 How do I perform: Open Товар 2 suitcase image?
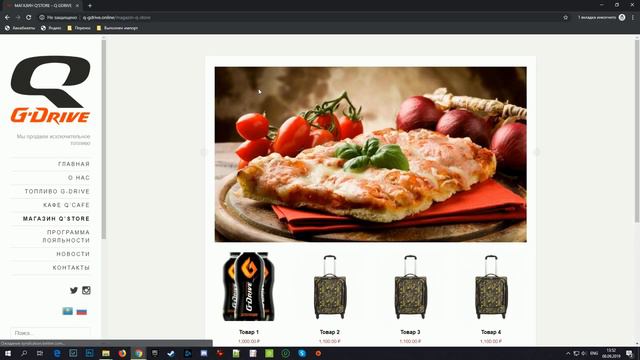coord(330,287)
